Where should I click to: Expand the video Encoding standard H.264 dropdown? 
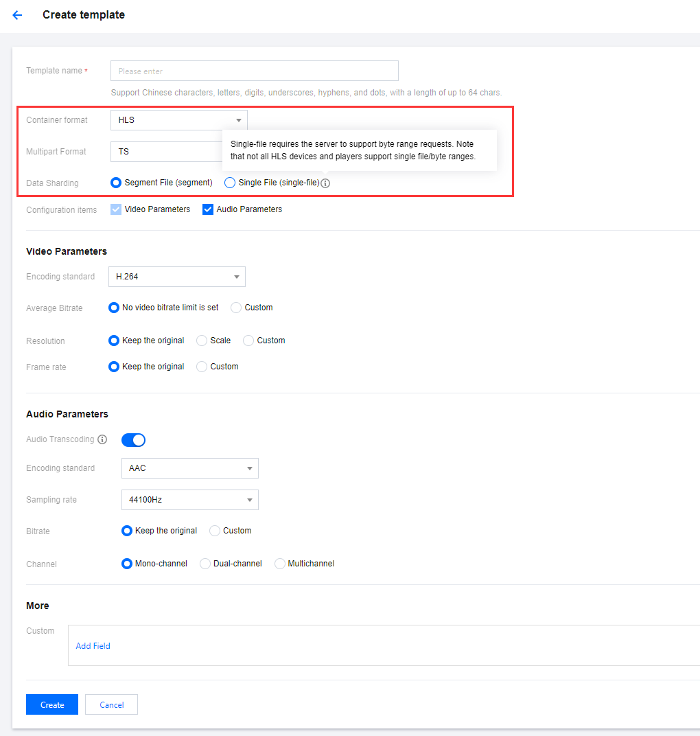(x=176, y=277)
